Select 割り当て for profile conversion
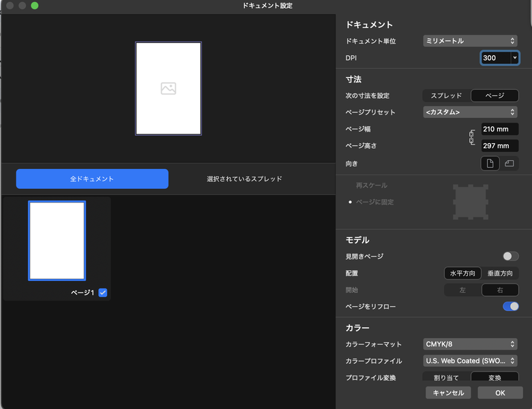 coord(446,377)
